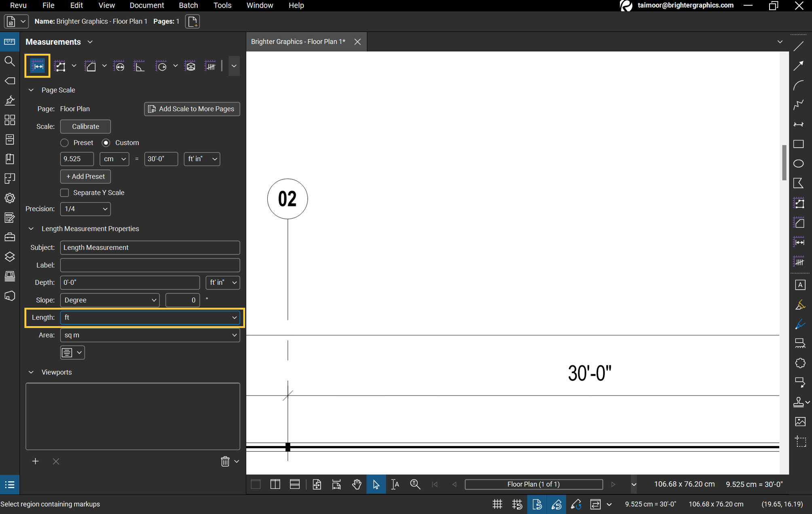812x514 pixels.
Task: Select the Count measurement tool
Action: pos(211,66)
